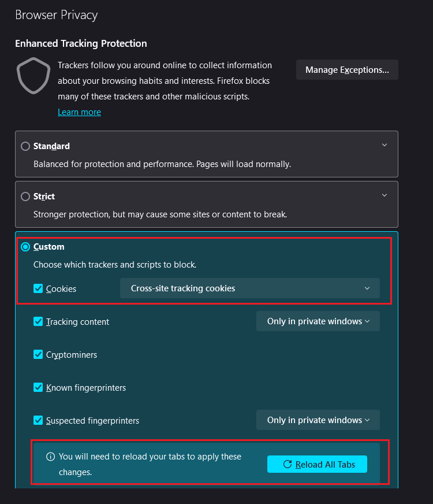Select the Strict protection radio button
The height and width of the screenshot is (504, 433).
pyautogui.click(x=25, y=197)
